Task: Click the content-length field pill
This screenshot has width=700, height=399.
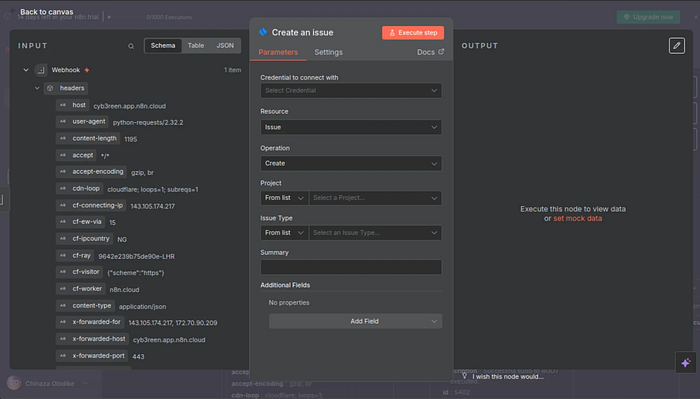Action: [x=88, y=139]
